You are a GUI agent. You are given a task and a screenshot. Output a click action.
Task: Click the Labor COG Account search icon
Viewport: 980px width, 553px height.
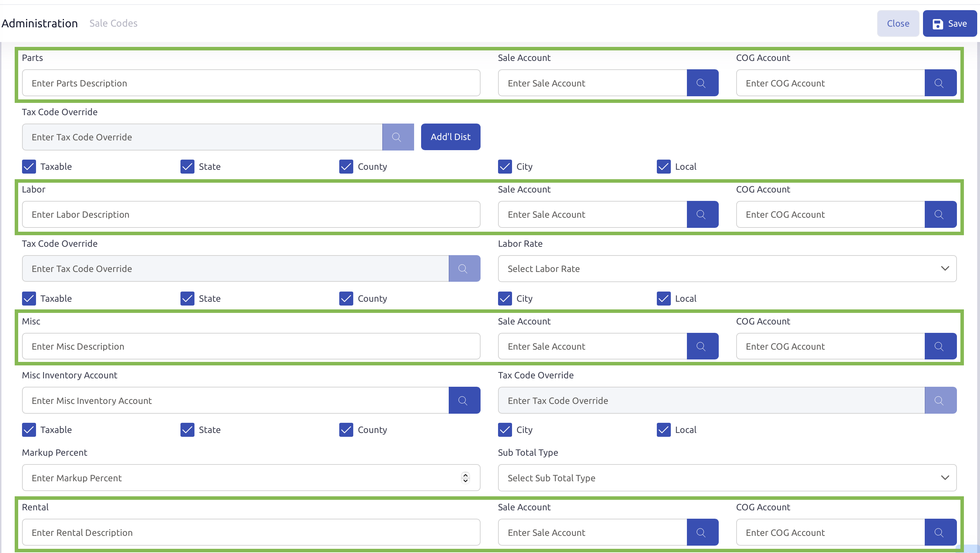pos(940,214)
